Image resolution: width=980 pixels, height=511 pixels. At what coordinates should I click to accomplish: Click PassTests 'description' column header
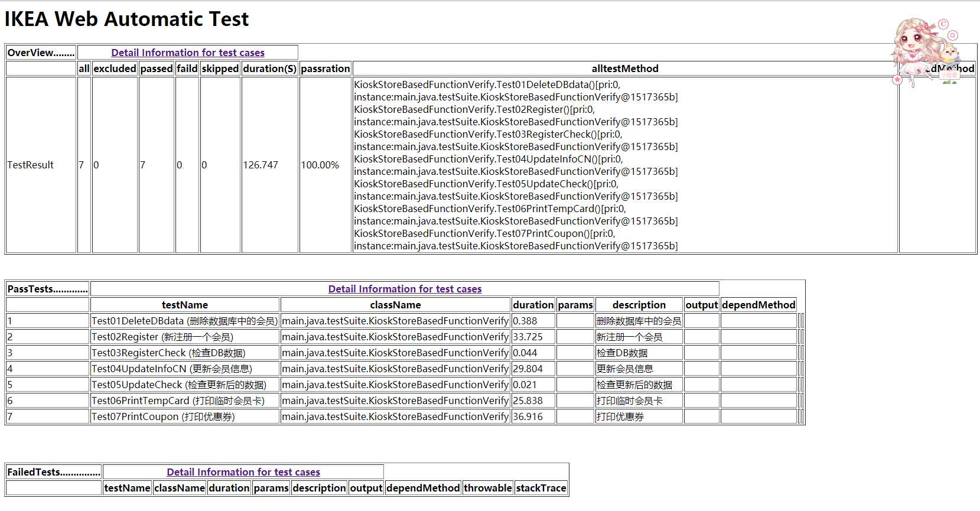point(639,305)
